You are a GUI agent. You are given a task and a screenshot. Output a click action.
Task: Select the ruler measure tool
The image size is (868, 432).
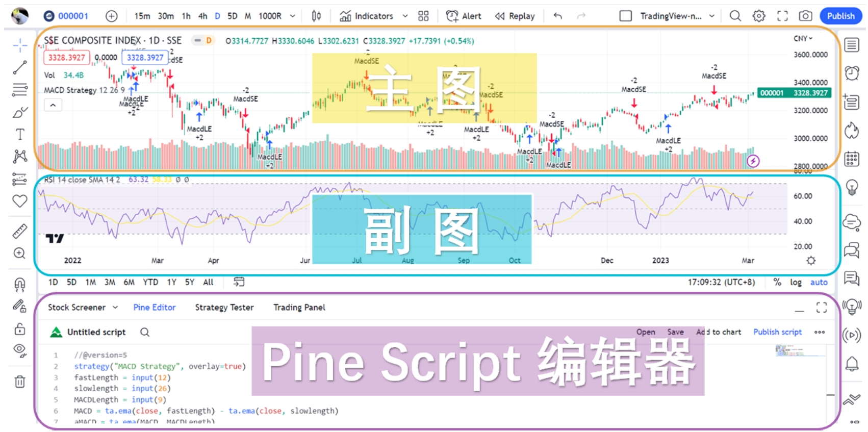tap(20, 231)
